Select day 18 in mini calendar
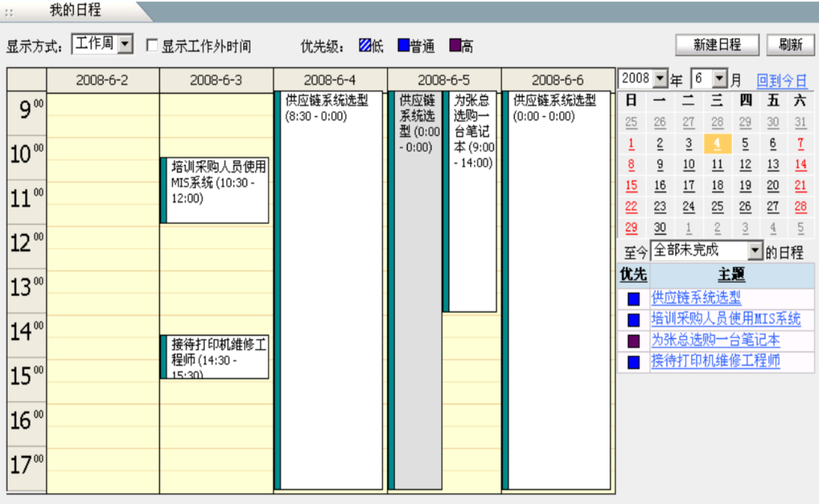This screenshot has width=819, height=504. [x=717, y=186]
